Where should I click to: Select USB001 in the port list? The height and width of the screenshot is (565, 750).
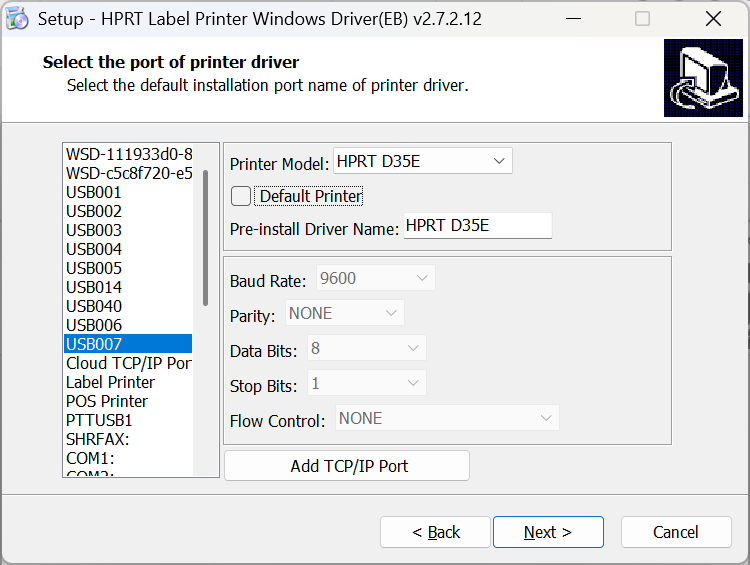(94, 192)
